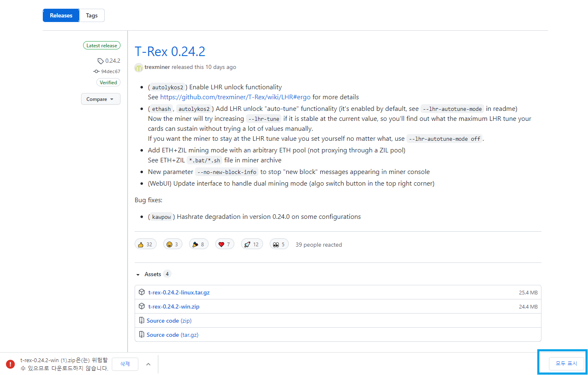
Task: Click the 모두 표시 button
Action: click(567, 363)
